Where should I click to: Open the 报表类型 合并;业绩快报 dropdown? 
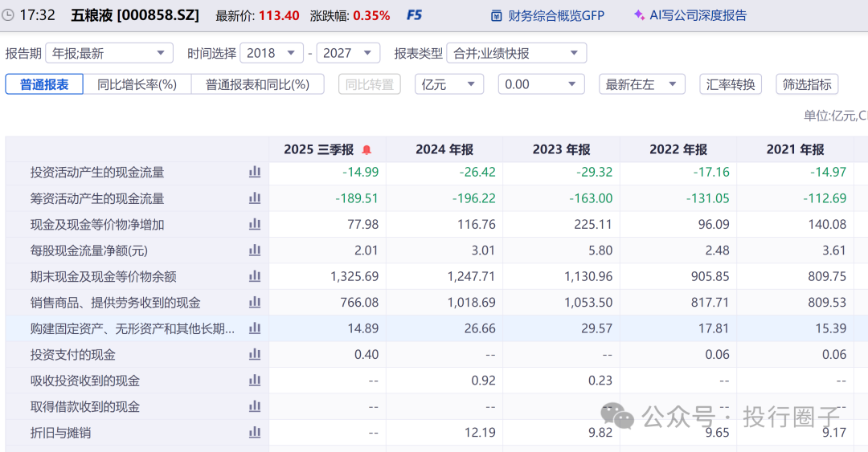[x=517, y=53]
